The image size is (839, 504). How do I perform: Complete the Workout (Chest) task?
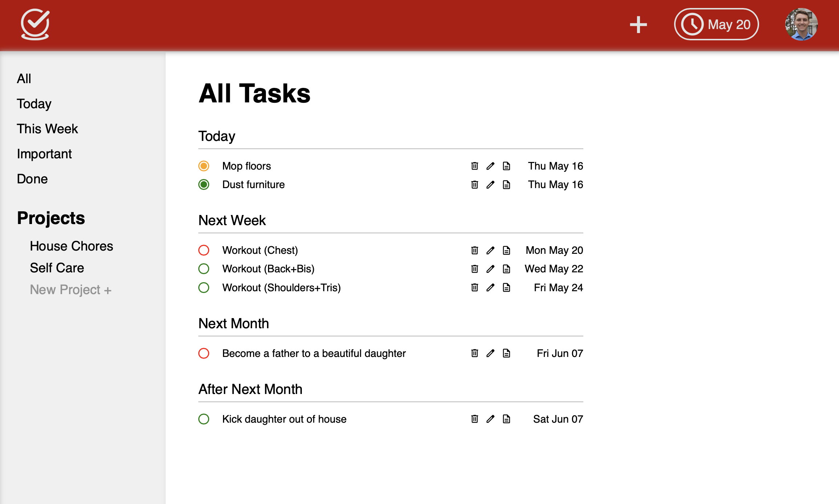tap(204, 250)
